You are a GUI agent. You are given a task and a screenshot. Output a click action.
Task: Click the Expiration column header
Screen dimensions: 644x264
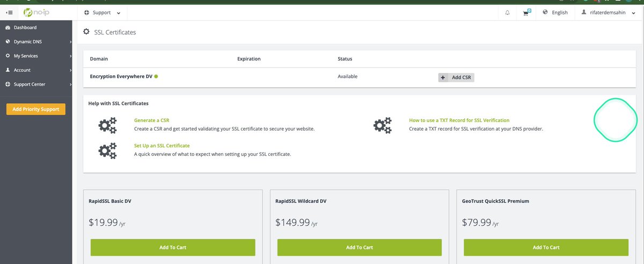249,59
